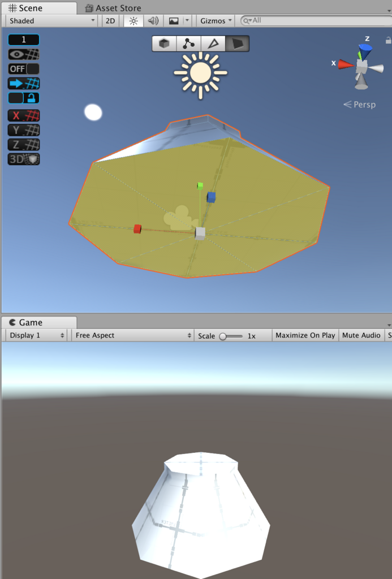Toggle Mute Audio in Game view
The height and width of the screenshot is (579, 392).
click(361, 335)
